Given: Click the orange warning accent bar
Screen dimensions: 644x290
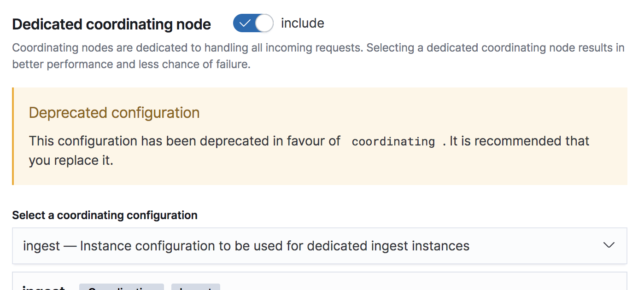Looking at the screenshot, I should pyautogui.click(x=14, y=136).
